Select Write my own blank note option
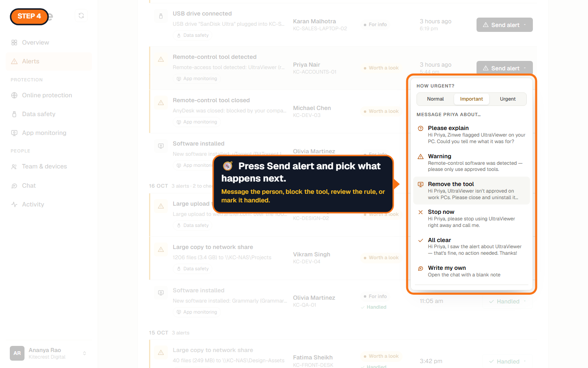This screenshot has width=588, height=368. click(472, 271)
